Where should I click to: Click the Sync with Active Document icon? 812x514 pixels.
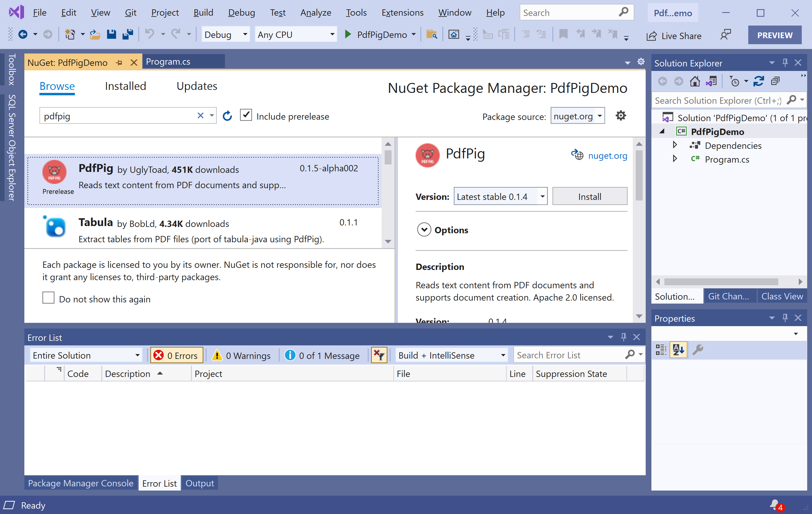click(758, 81)
